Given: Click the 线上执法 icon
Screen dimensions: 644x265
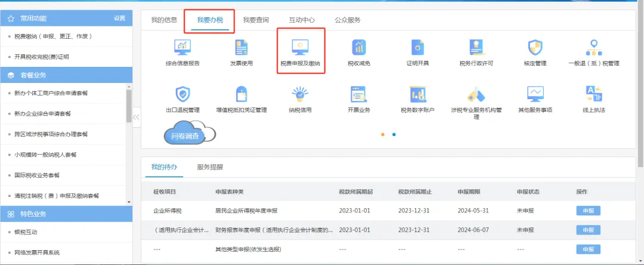Looking at the screenshot, I should coord(594,95).
